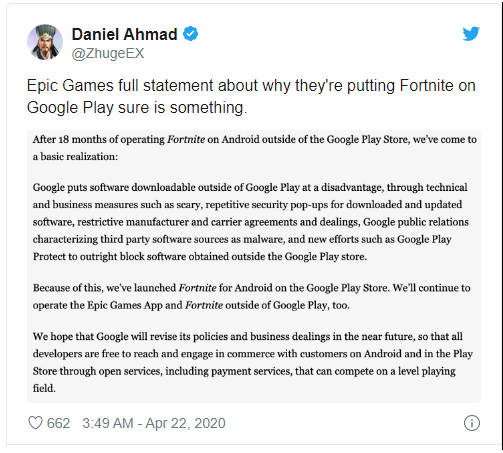Click the "We hope that Google will revise" paragraph
Viewport: 503px width, 453px height.
pos(253,362)
